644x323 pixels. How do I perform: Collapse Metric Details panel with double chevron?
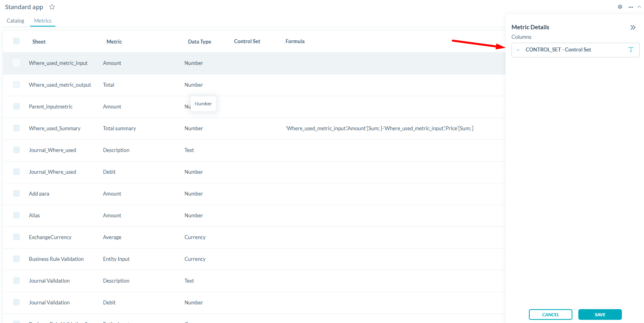tap(633, 27)
